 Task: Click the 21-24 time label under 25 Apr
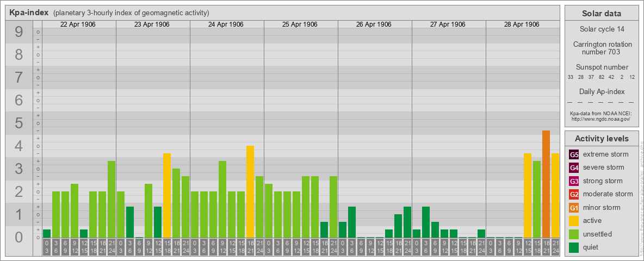tap(333, 247)
